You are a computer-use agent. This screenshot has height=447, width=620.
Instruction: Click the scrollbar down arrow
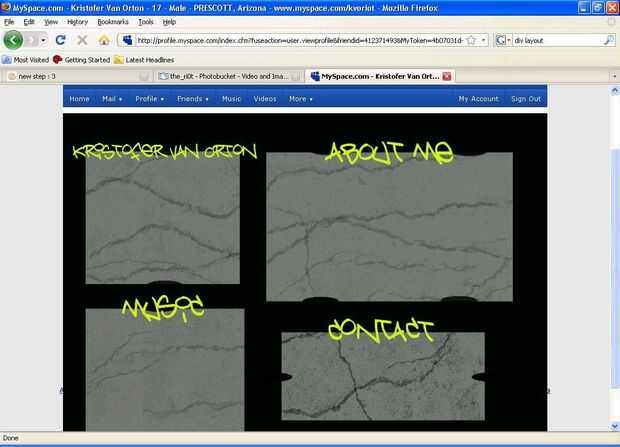click(614, 426)
